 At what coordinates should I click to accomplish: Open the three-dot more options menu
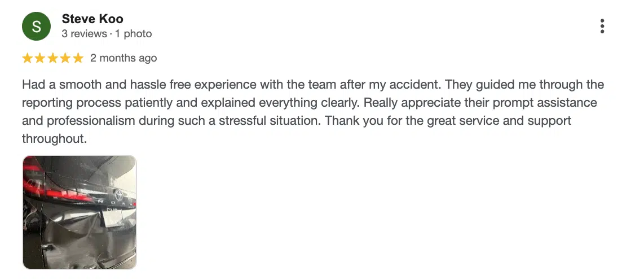pos(602,26)
